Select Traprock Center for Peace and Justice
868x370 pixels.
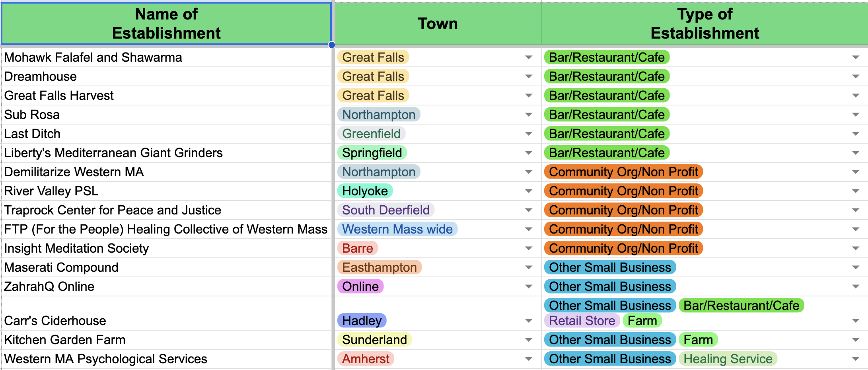[x=166, y=210]
